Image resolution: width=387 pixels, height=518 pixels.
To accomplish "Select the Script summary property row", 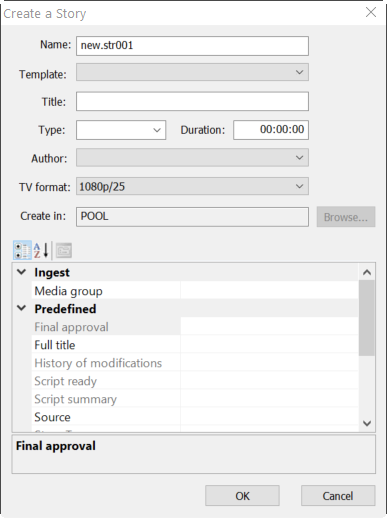I will [195, 398].
